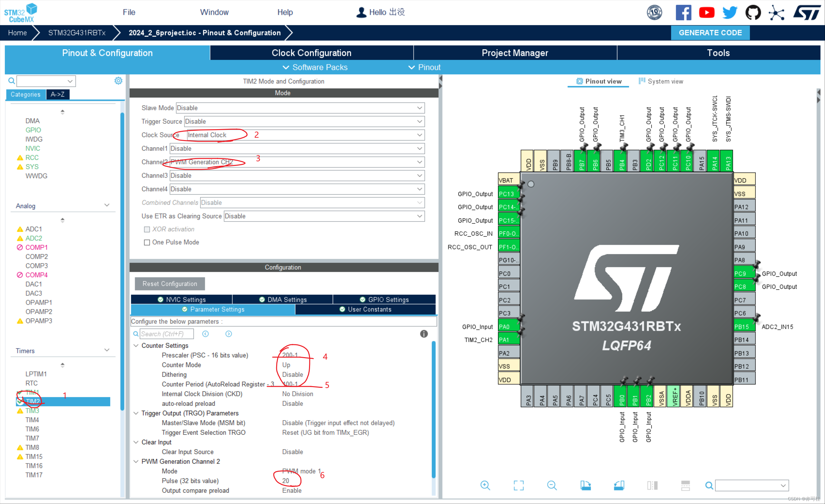Select TIM3 in the Timers list
825x504 pixels.
click(x=32, y=411)
